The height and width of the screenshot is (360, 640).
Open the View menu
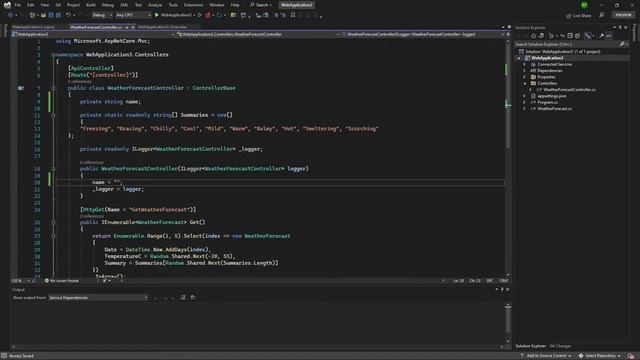[x=44, y=5]
